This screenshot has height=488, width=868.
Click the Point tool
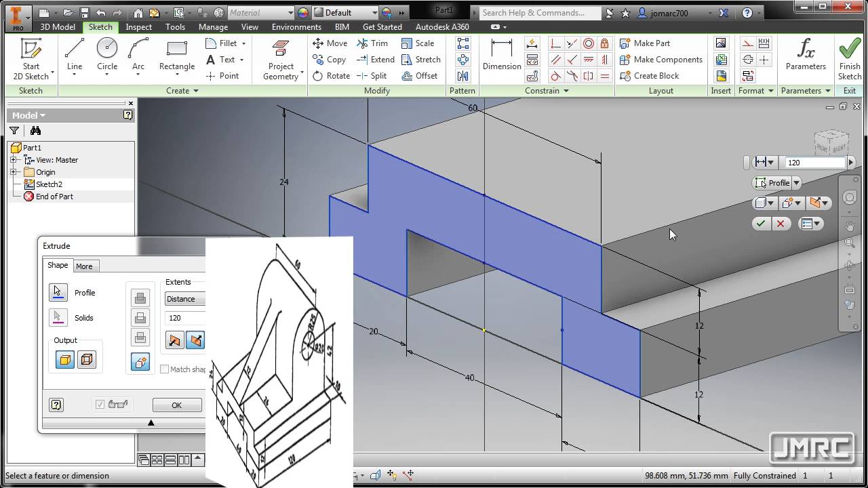[x=222, y=76]
